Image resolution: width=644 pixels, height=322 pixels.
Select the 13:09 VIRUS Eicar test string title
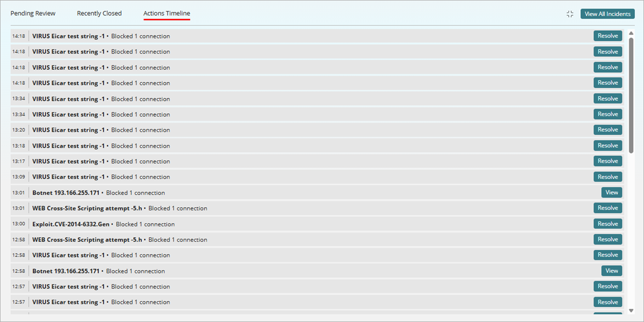[68, 177]
